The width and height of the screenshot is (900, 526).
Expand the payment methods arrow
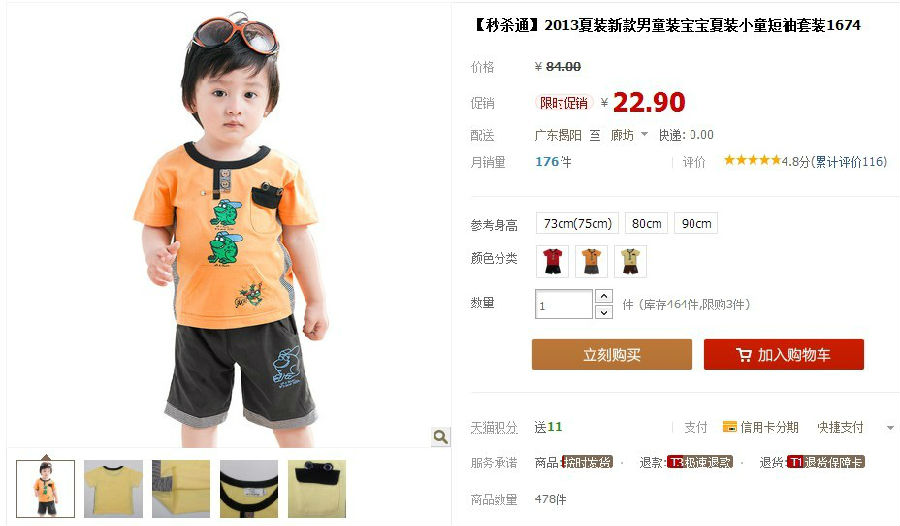coord(890,428)
